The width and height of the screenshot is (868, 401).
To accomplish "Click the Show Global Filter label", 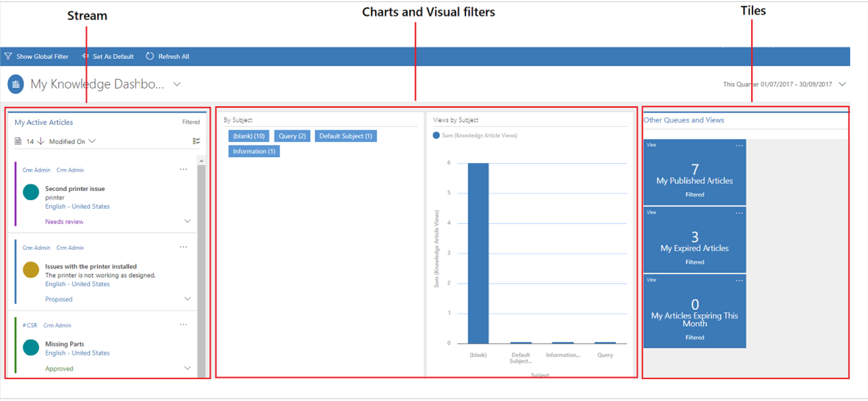I will [x=43, y=56].
